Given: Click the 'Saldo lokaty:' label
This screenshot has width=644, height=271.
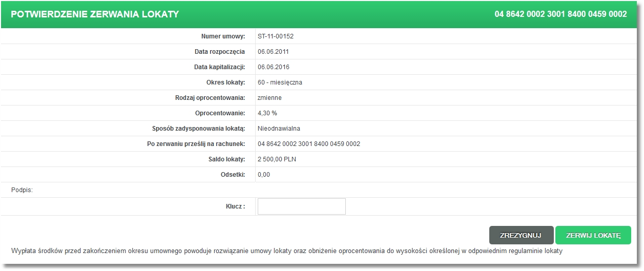Looking at the screenshot, I should pyautogui.click(x=227, y=159).
